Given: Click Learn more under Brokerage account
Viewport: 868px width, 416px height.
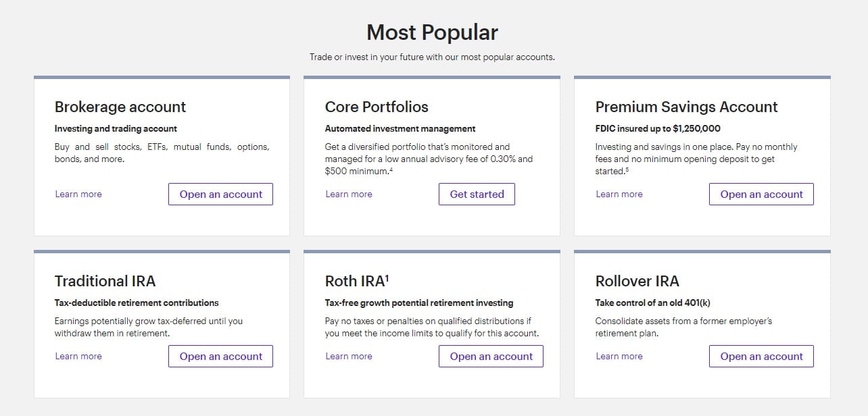Looking at the screenshot, I should coord(78,194).
